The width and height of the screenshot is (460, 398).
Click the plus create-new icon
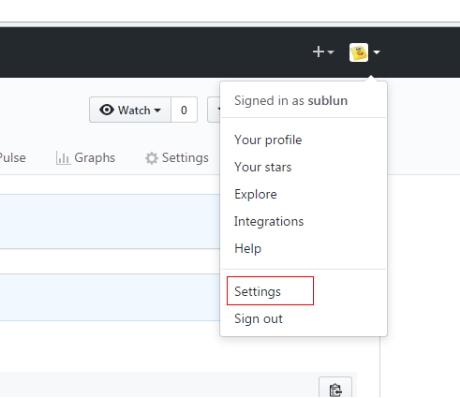tap(318, 52)
